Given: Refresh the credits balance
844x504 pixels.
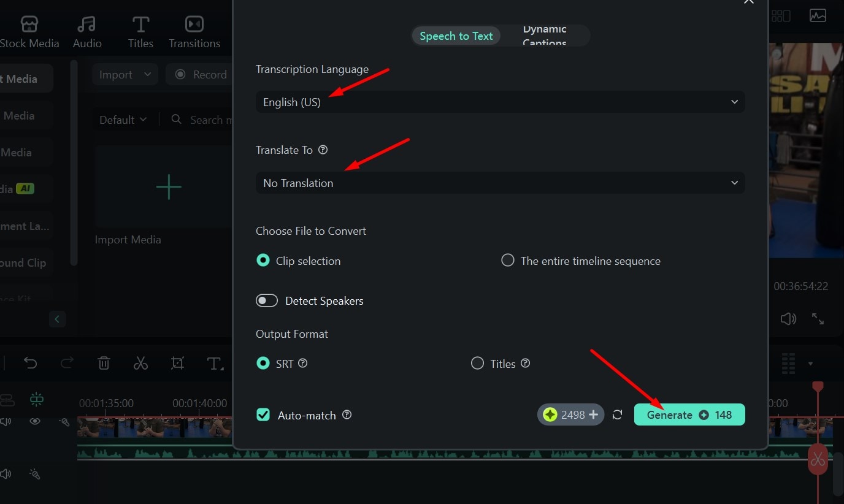Looking at the screenshot, I should point(618,415).
